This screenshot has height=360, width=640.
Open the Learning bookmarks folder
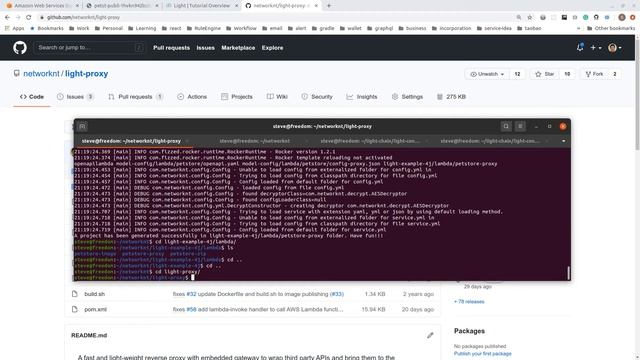click(142, 28)
